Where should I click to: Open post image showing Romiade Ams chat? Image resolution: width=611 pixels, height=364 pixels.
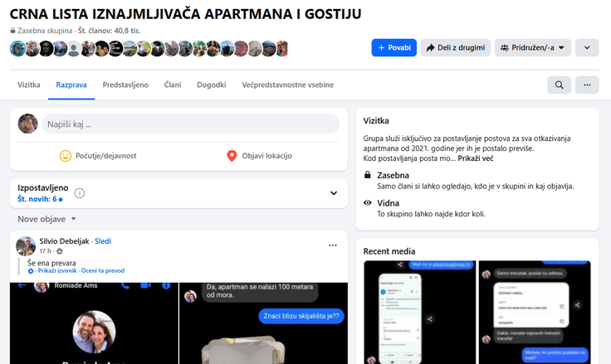pyautogui.click(x=94, y=323)
